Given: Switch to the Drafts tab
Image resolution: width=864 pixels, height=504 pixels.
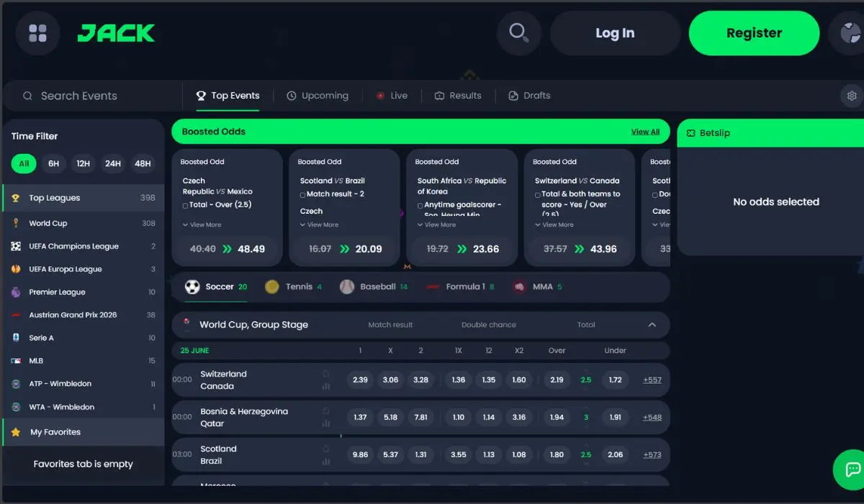Looking at the screenshot, I should 529,96.
